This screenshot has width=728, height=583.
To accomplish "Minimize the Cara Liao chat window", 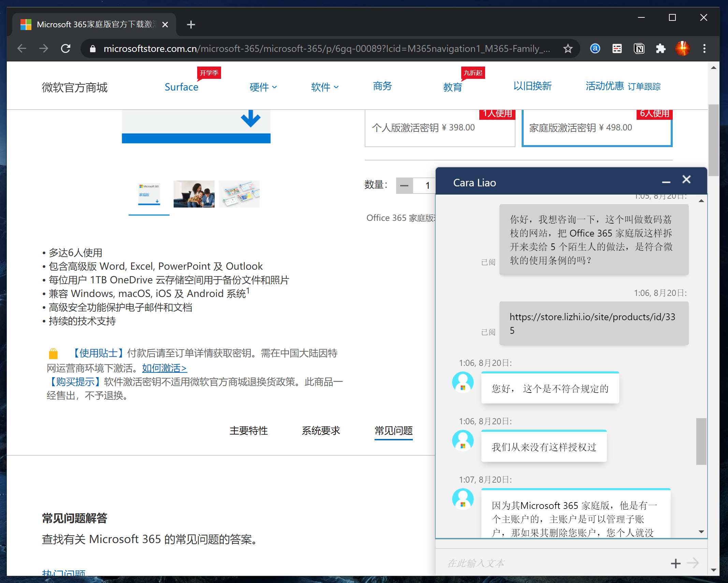I will 666,182.
